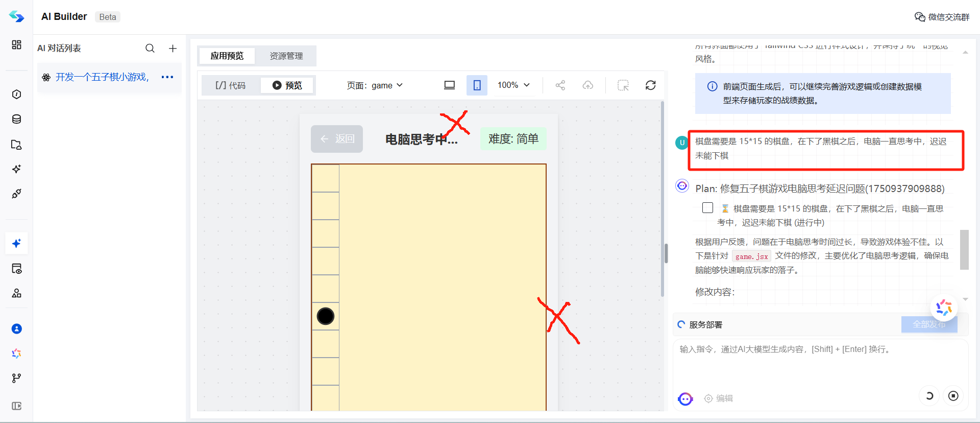Search the AI conversation list
The width and height of the screenshot is (980, 423).
150,48
